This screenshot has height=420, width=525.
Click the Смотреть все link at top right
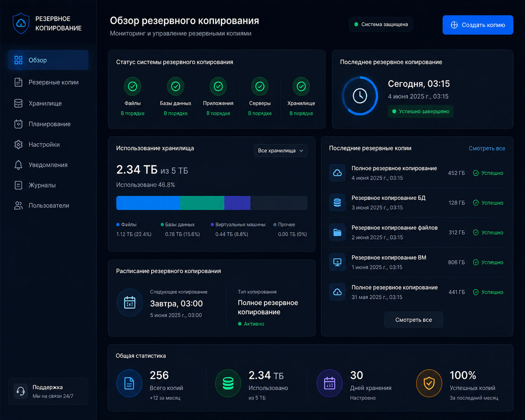(x=487, y=148)
